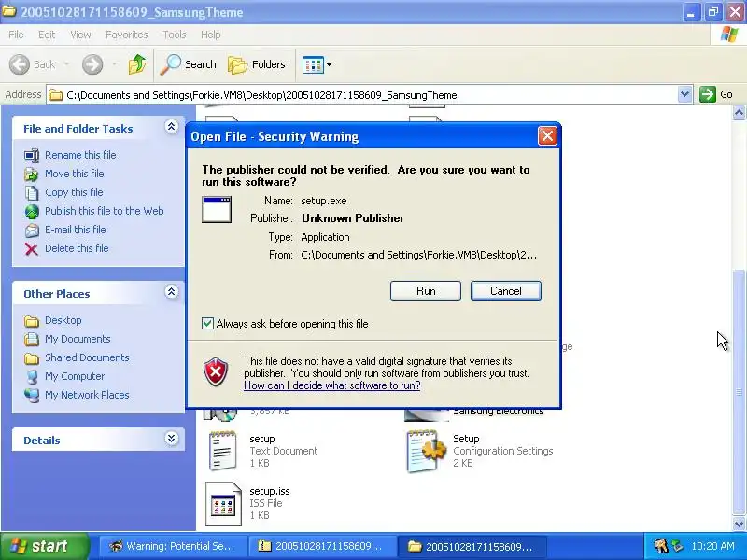The image size is (747, 560).
Task: Expand the Details panel
Action: [x=172, y=438]
